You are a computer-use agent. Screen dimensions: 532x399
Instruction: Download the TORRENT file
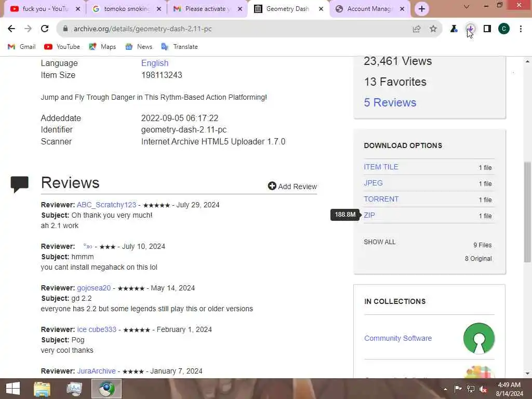pos(381,199)
